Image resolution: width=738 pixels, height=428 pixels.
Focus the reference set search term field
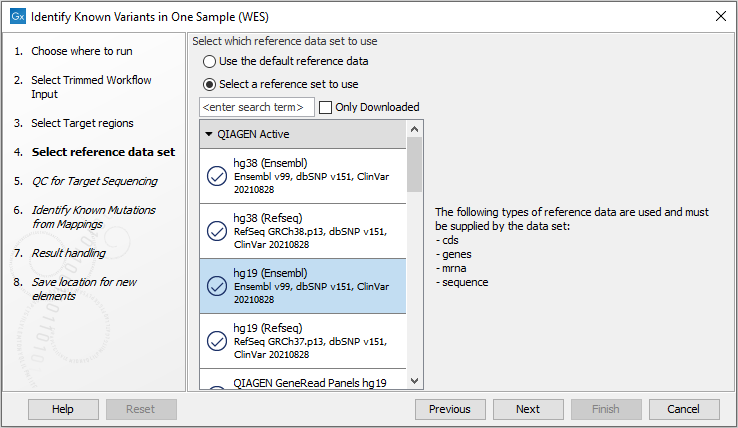[x=257, y=107]
